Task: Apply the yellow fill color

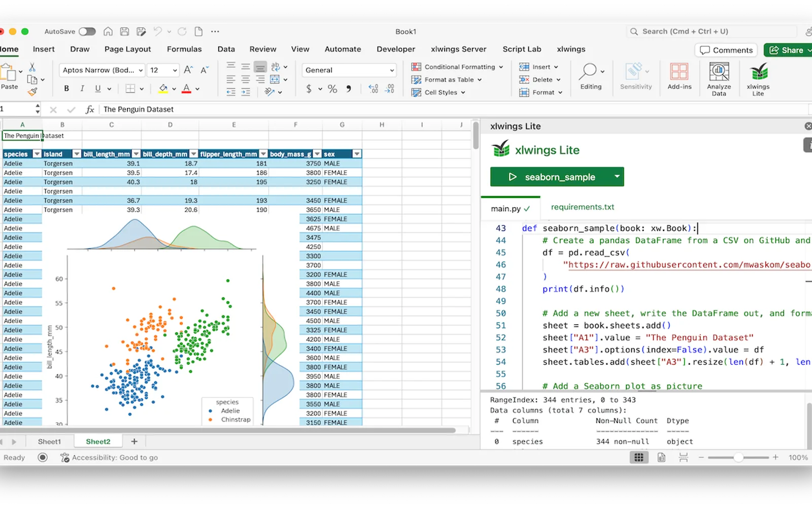Action: tap(163, 88)
